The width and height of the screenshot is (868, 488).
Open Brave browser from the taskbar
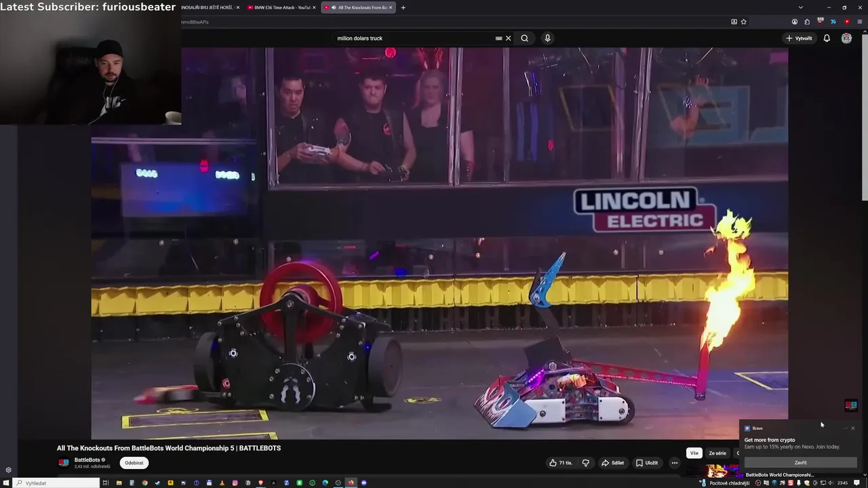click(x=260, y=483)
